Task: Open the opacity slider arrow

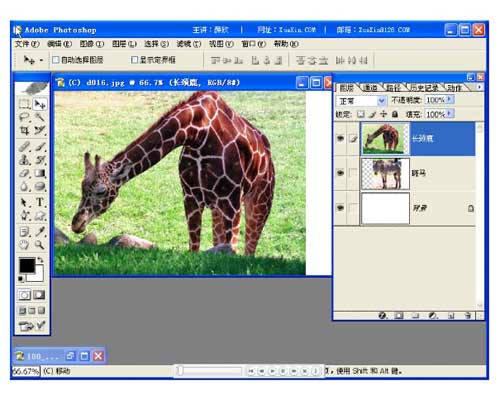Action: point(450,99)
